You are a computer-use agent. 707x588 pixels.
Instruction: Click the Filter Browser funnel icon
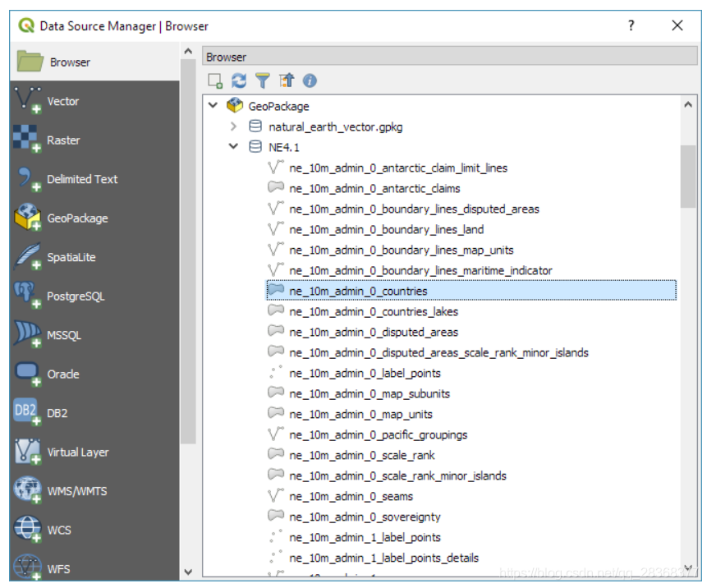coord(263,80)
